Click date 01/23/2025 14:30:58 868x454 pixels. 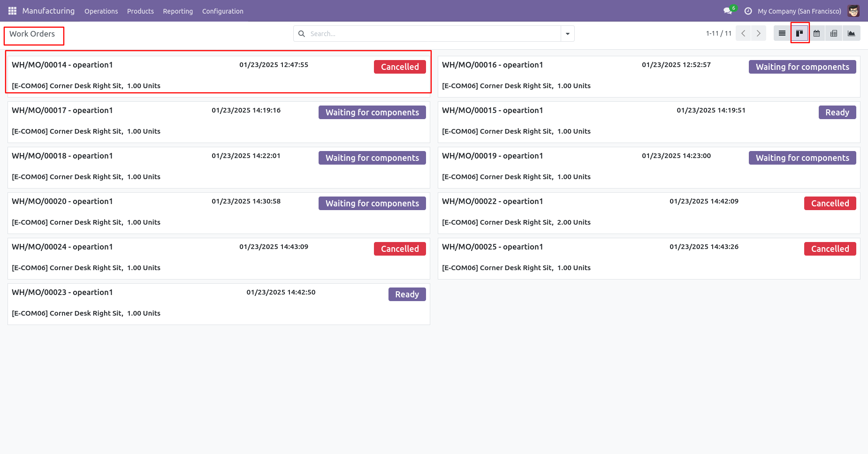pos(246,201)
